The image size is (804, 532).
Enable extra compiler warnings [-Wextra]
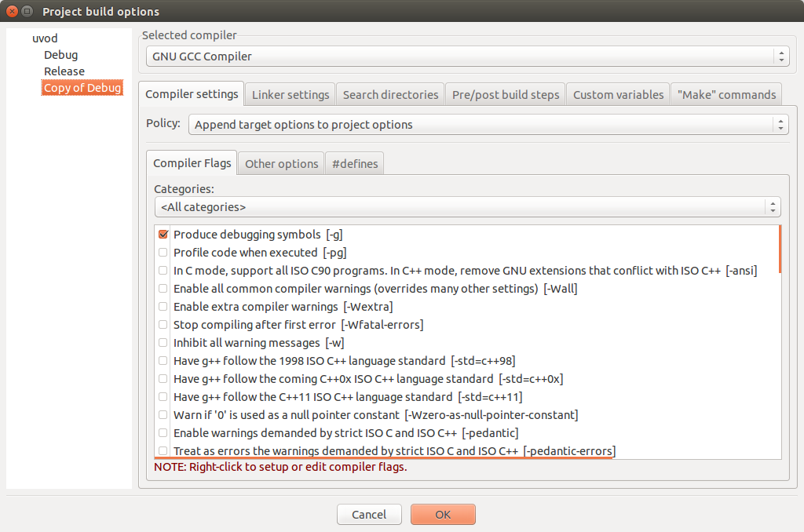click(163, 306)
